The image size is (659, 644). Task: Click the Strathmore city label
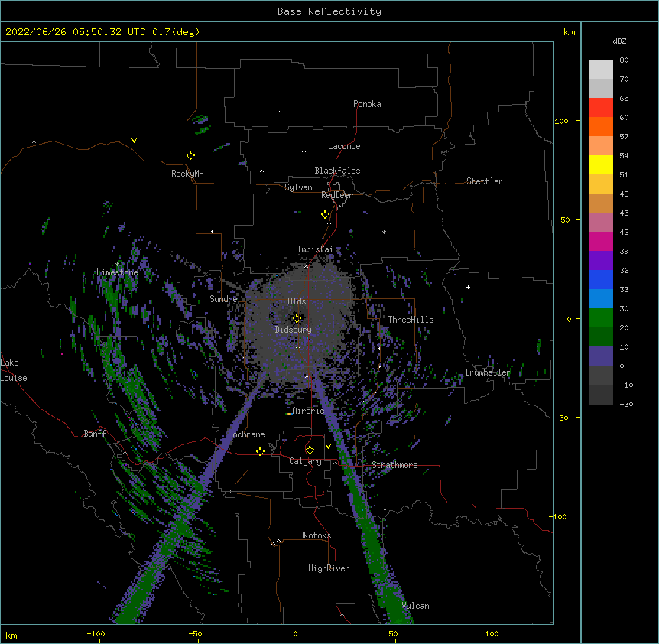tap(394, 465)
